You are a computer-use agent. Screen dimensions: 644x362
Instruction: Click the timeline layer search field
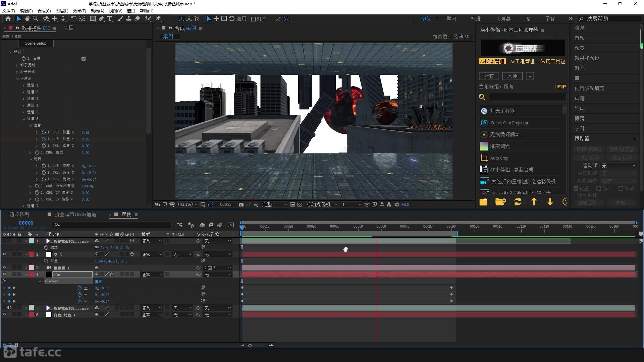coord(112,225)
